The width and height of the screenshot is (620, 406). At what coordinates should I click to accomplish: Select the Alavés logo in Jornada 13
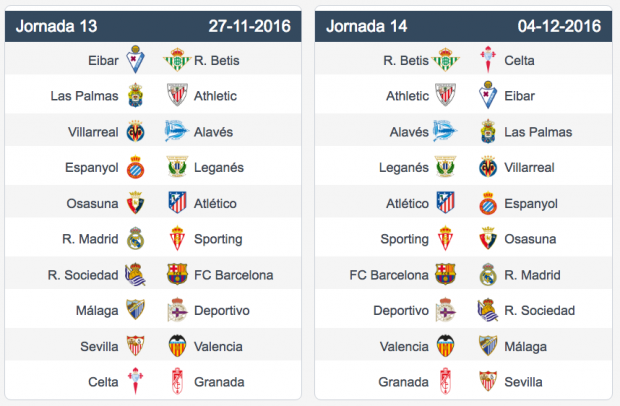point(176,131)
